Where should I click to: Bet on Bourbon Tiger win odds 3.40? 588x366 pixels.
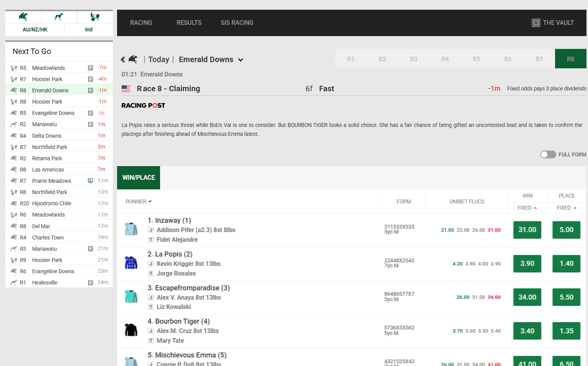tap(527, 331)
